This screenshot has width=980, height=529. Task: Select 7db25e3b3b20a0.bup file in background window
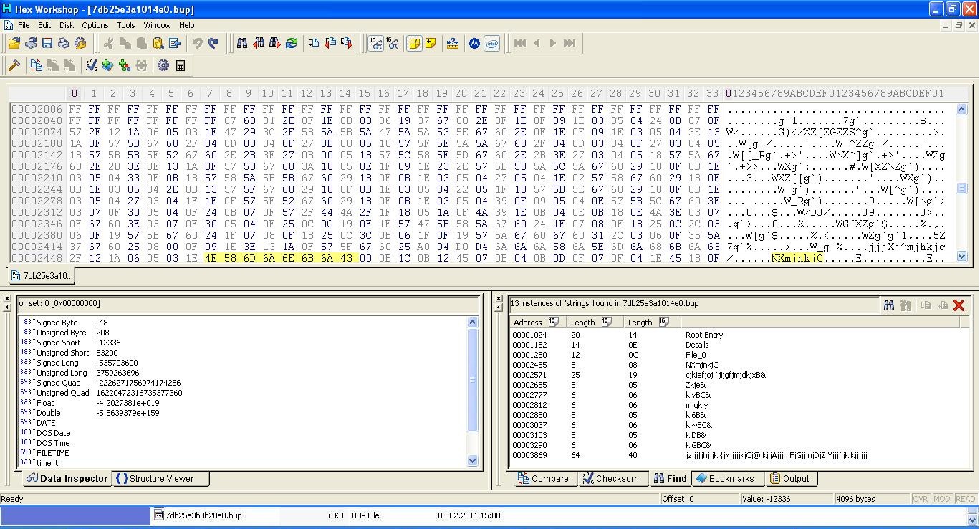click(203, 515)
